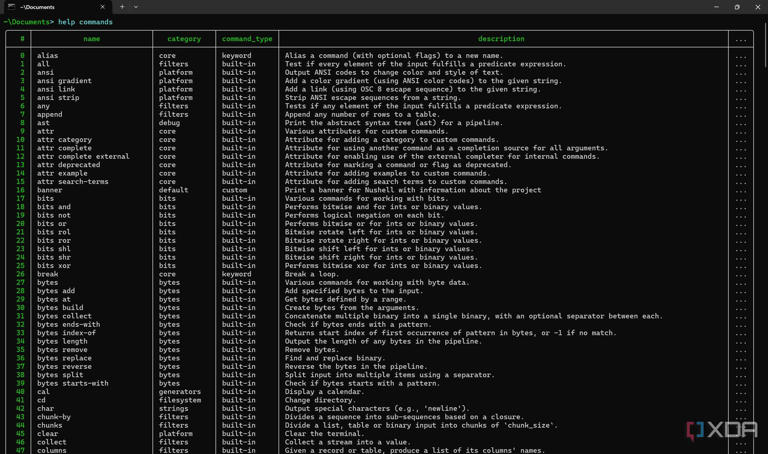
Task: Click the 'bits xor' command name
Action: pos(54,265)
